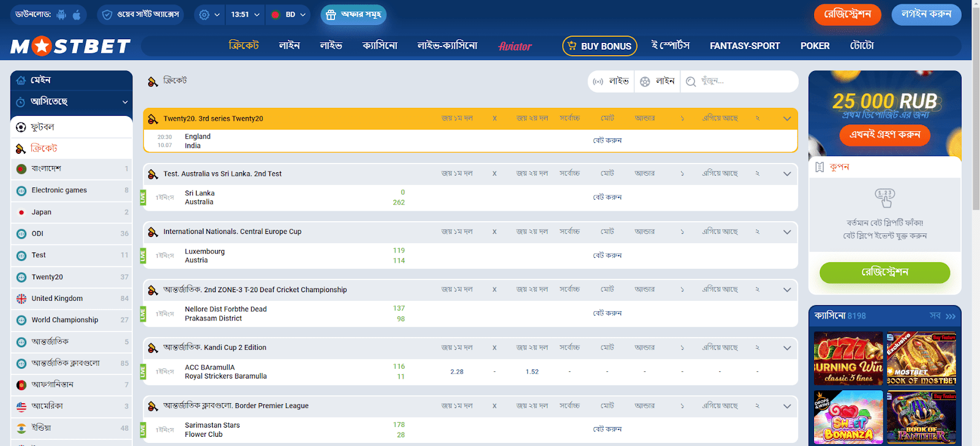The height and width of the screenshot is (446, 980).
Task: Click বেট করুন for England vs India
Action: [607, 141]
